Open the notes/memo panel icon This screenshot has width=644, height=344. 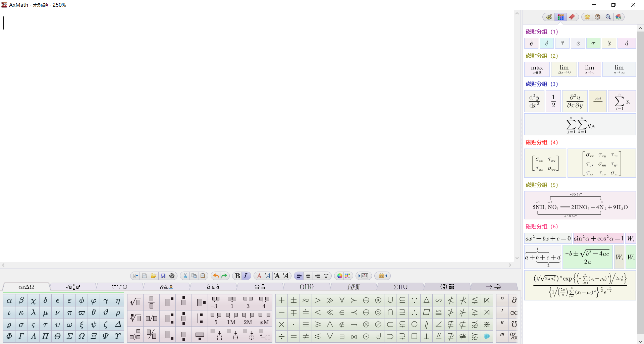[x=548, y=17]
